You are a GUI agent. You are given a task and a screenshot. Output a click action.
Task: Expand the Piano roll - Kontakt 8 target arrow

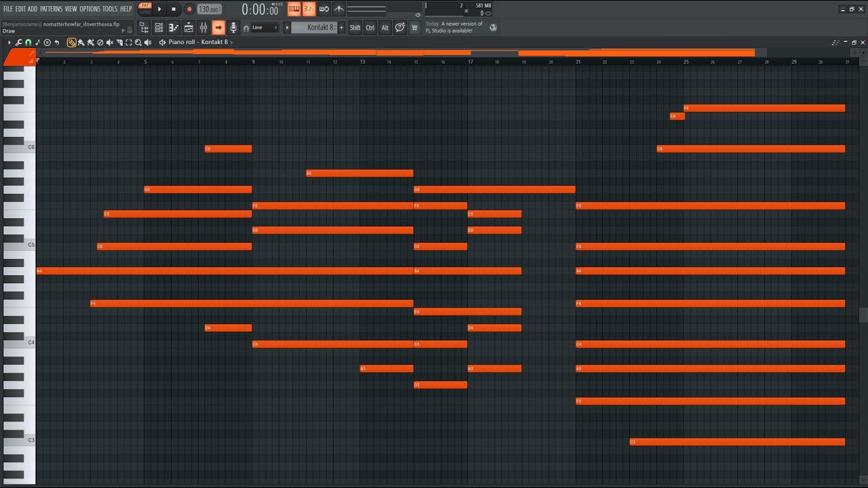[231, 42]
